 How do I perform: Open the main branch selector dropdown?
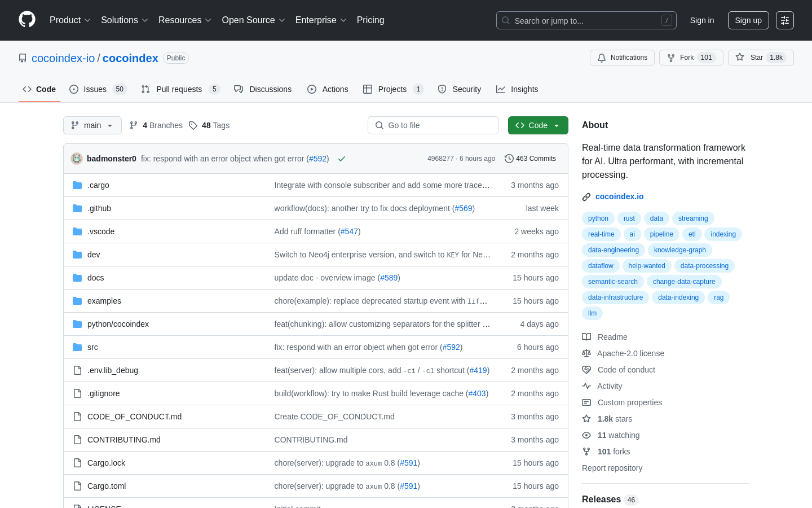pos(92,125)
